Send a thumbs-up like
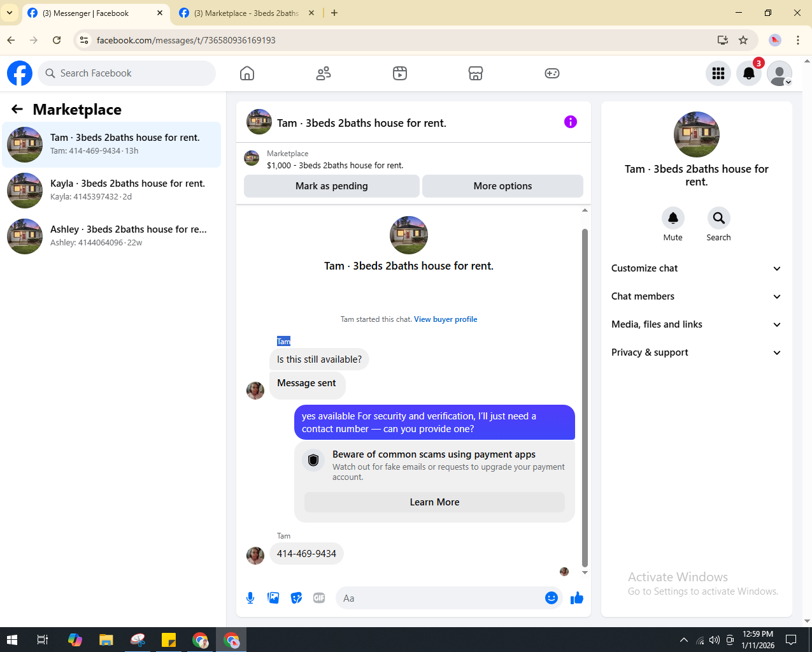The image size is (812, 652). click(x=577, y=598)
